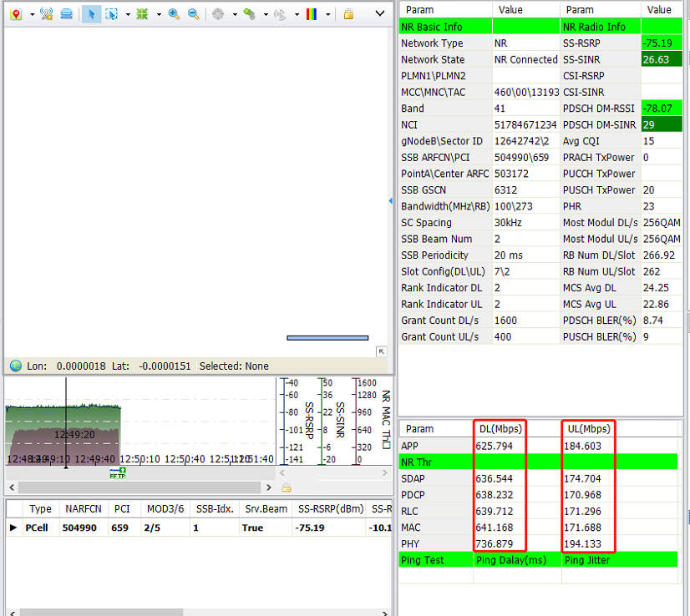Toggle the map lock padlock icon
Viewport: 690px width, 616px height.
[x=348, y=14]
